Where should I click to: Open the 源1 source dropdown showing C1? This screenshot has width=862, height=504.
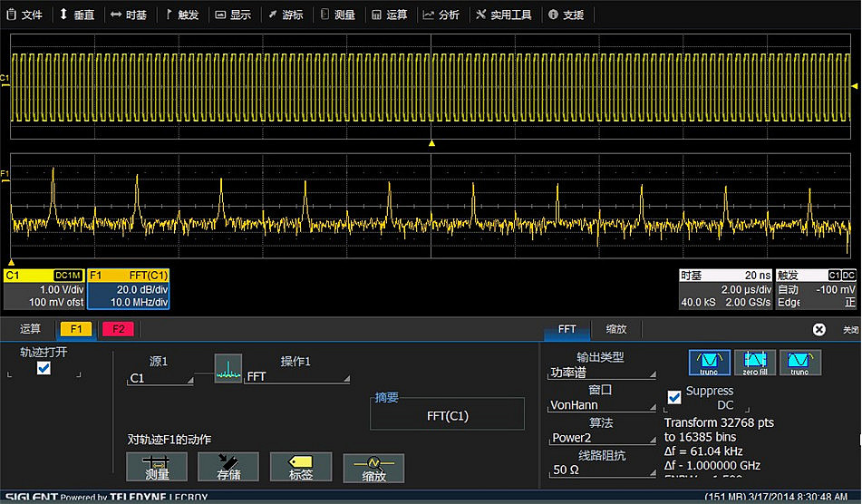tap(160, 378)
